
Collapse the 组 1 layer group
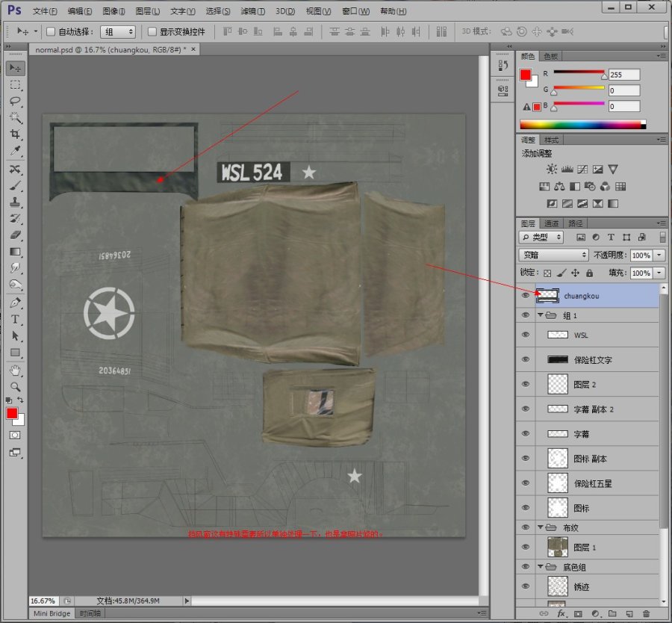pos(541,316)
